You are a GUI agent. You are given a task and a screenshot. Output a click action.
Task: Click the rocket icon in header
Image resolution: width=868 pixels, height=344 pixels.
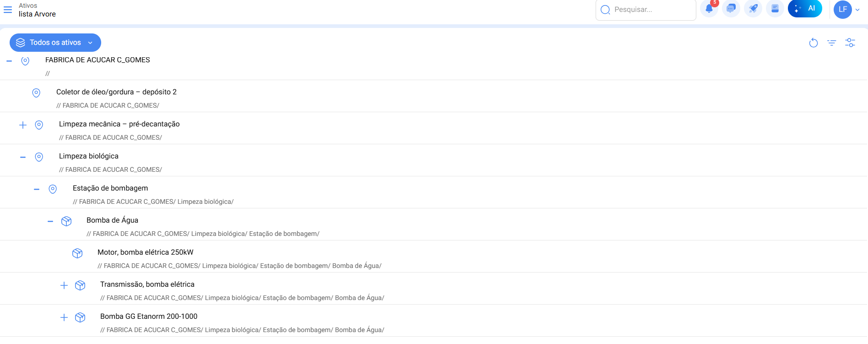[753, 9]
